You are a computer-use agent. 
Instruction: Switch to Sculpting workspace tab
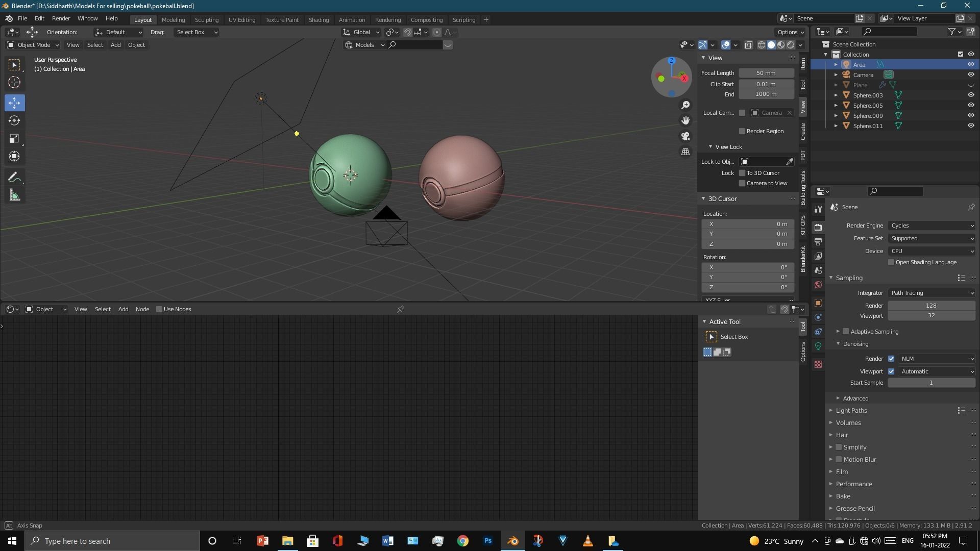(x=207, y=20)
